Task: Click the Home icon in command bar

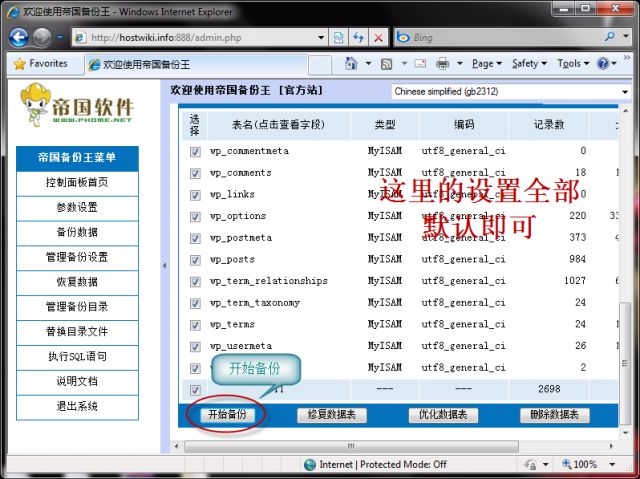Action: click(x=351, y=63)
